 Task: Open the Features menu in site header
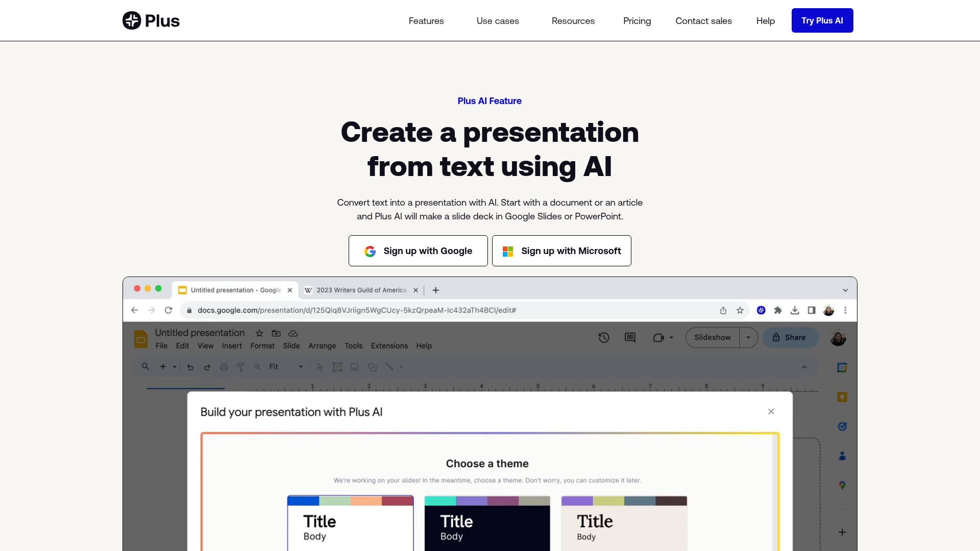426,21
